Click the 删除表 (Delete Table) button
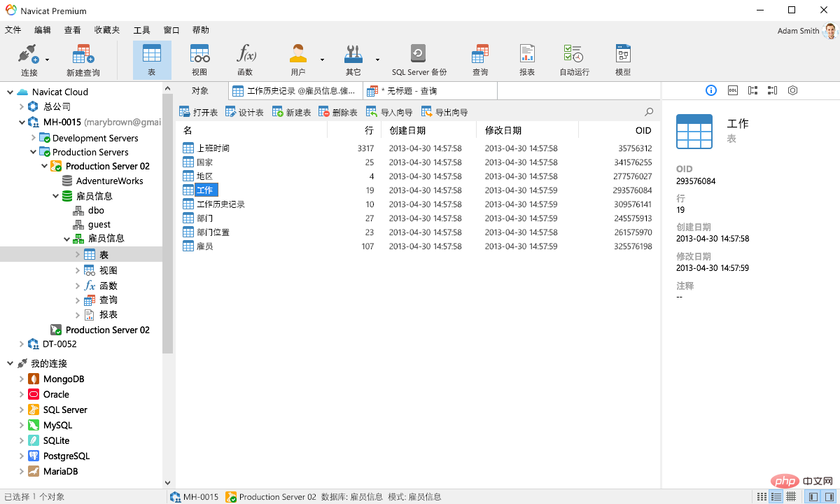This screenshot has height=504, width=840. pos(338,112)
